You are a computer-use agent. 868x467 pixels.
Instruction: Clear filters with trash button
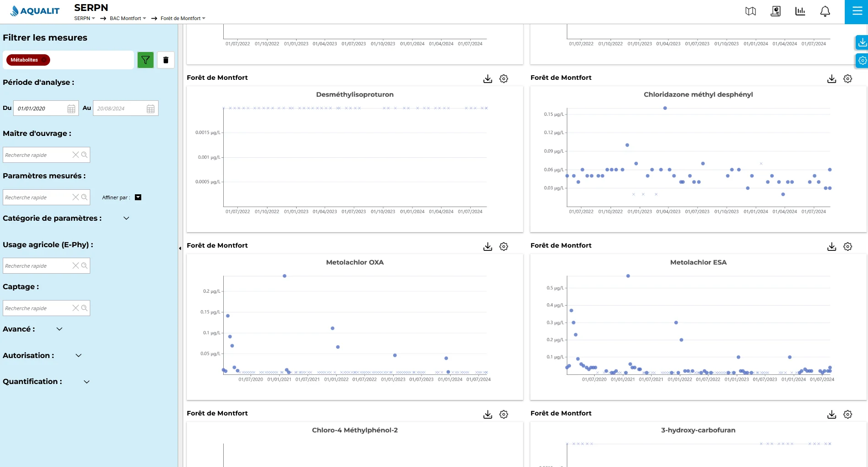point(166,60)
